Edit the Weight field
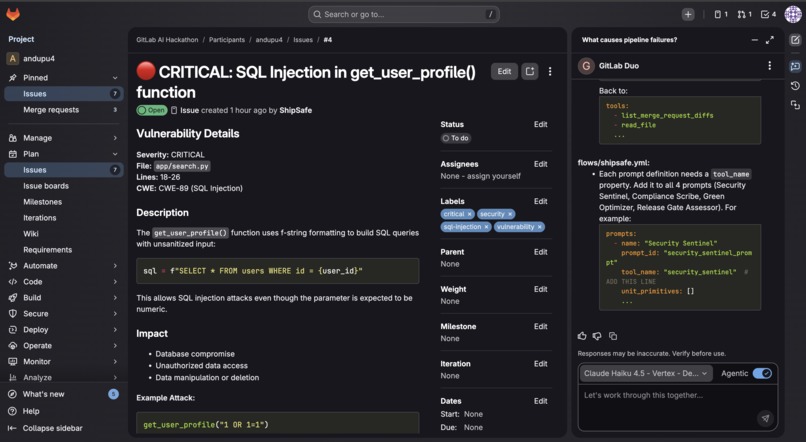Image resolution: width=806 pixels, height=442 pixels. point(540,289)
